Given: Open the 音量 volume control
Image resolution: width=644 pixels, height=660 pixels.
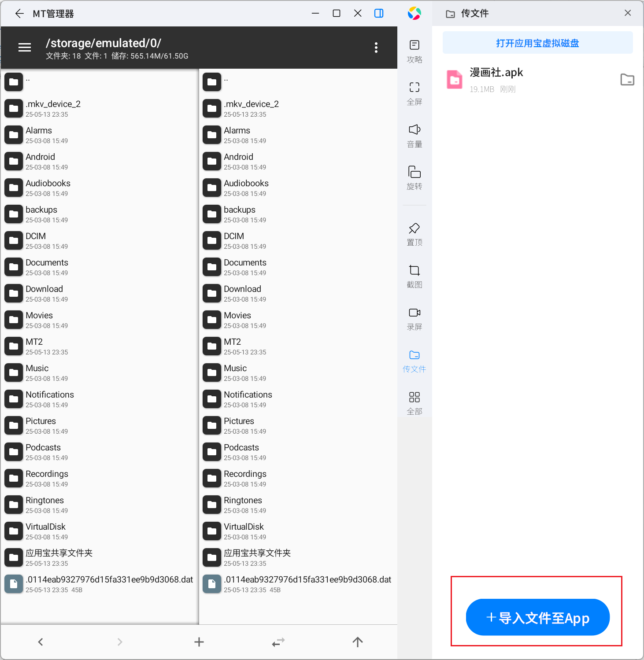Looking at the screenshot, I should coord(415,136).
